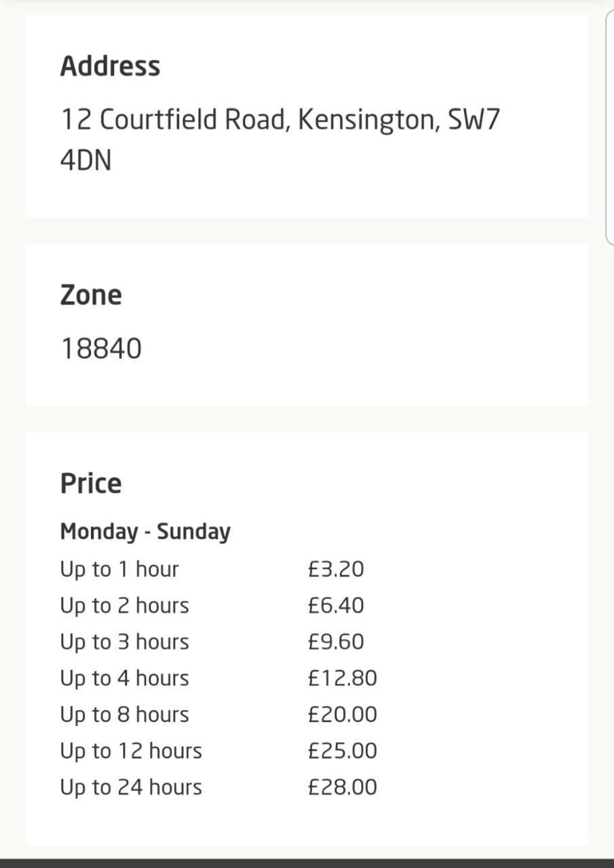Select the Up to 4 hours row
Viewport: 614px width, 868px height.
click(218, 678)
